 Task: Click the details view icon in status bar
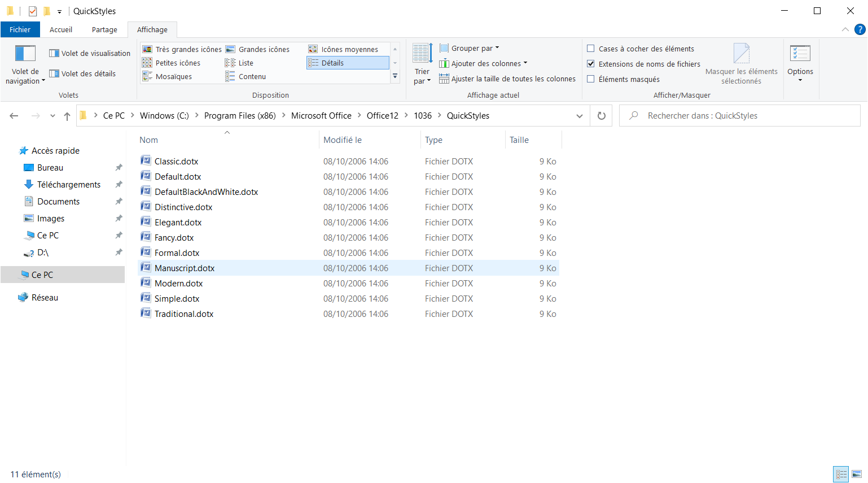tap(841, 475)
